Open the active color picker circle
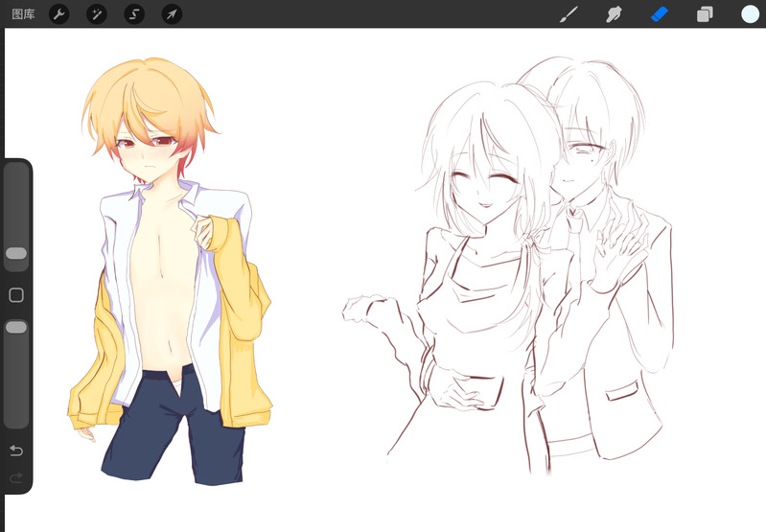This screenshot has width=766, height=532. 750,14
